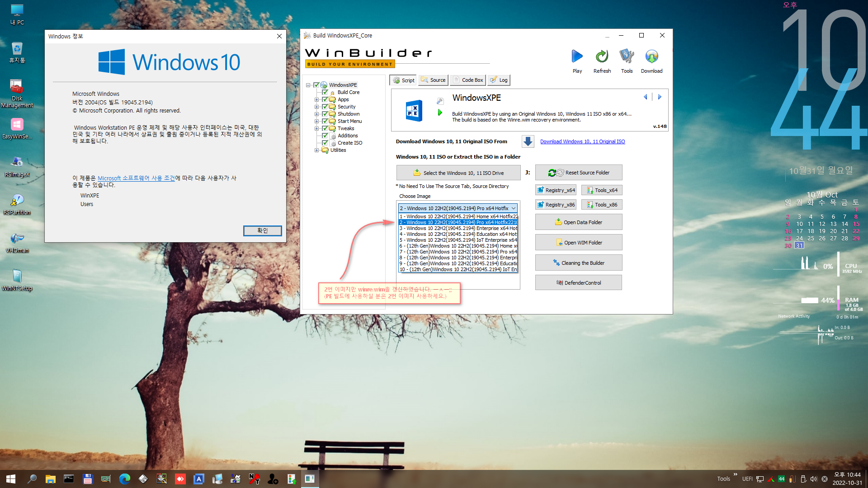Go to previous script page with left arrow
This screenshot has width=868, height=488.
pyautogui.click(x=646, y=97)
